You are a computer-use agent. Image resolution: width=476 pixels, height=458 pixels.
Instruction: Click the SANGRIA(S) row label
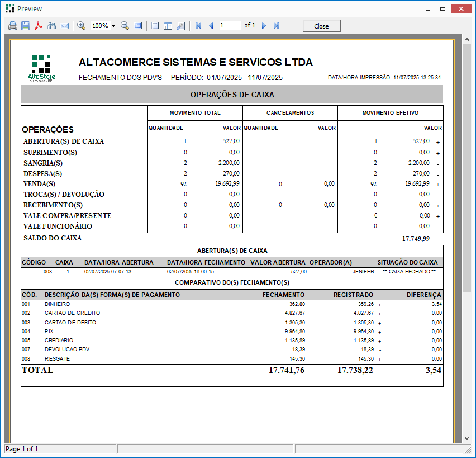(43, 163)
